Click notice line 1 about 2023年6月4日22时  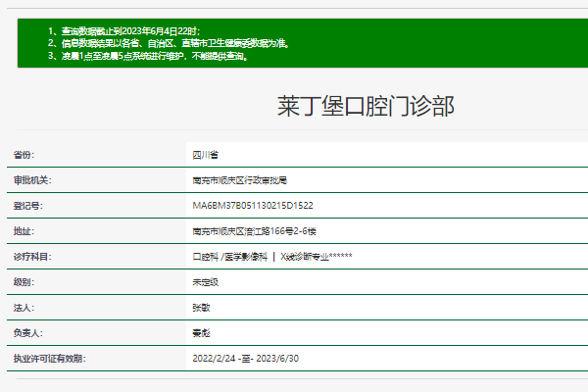click(x=124, y=31)
